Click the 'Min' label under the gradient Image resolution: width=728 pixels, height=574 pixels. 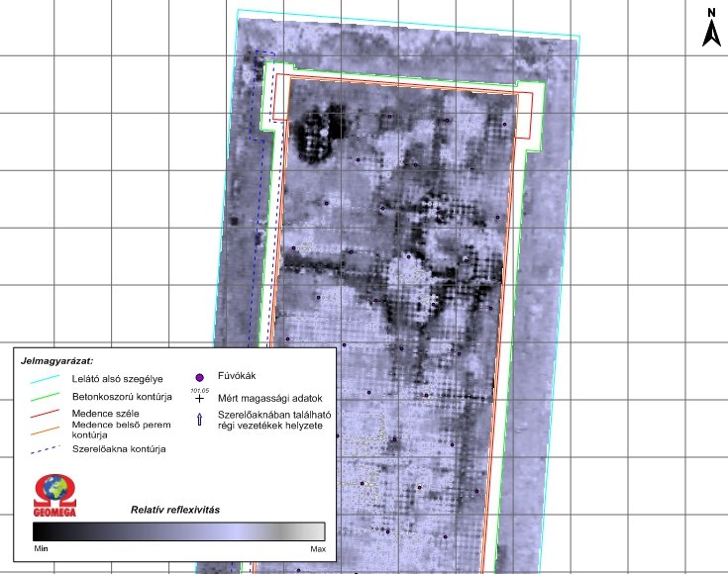41,548
